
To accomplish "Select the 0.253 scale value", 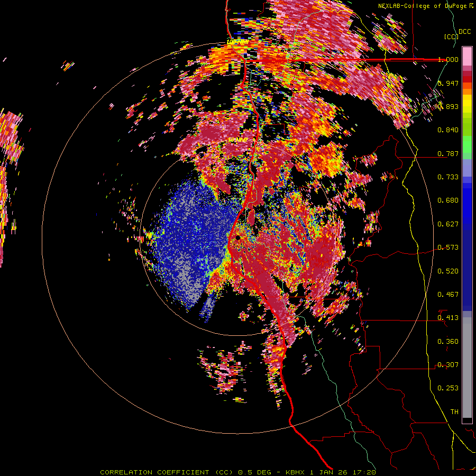I will 448,388.
